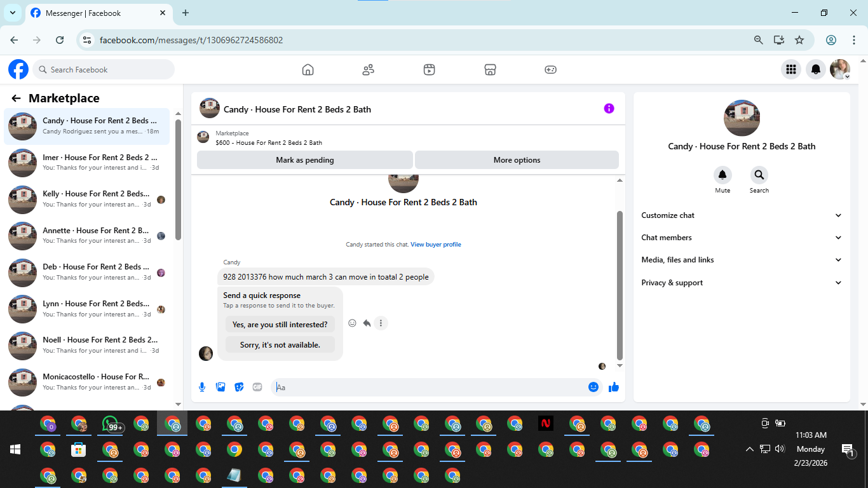
Task: Open the Chrome three-dot menu
Action: [x=854, y=40]
